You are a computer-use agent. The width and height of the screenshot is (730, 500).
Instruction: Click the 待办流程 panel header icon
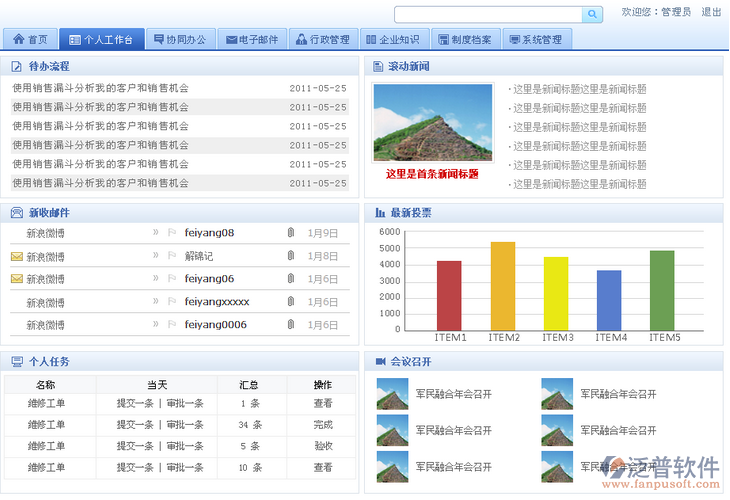tap(17, 66)
